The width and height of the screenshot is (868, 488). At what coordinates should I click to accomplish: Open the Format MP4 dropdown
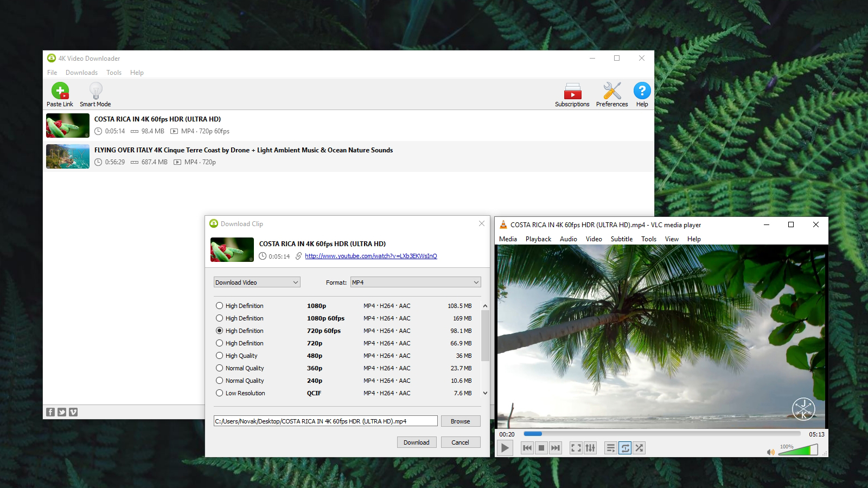(x=415, y=282)
